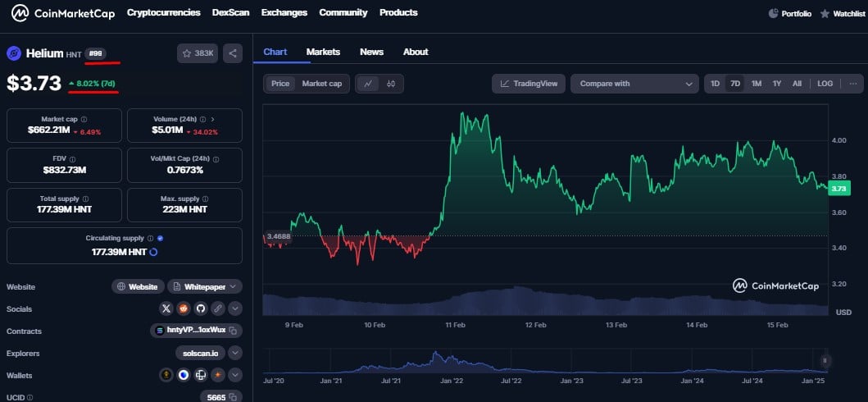868x402 pixels.
Task: Visit the Helium Website link
Action: pyautogui.click(x=139, y=286)
